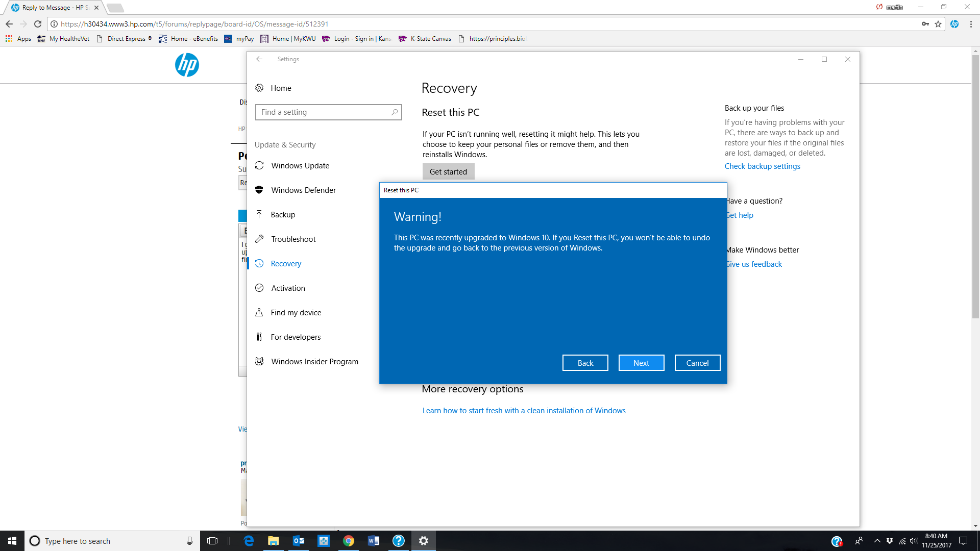Click clean installation of Windows link
The image size is (980, 551).
[x=524, y=411]
